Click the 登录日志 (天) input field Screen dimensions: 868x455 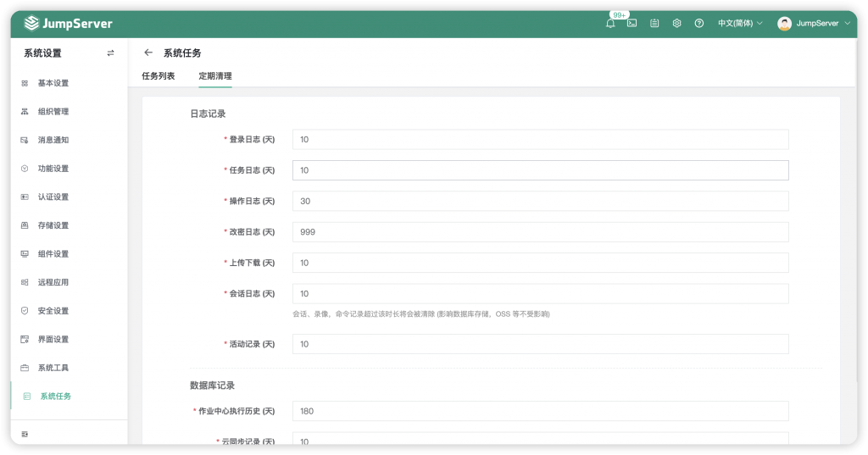(x=540, y=140)
